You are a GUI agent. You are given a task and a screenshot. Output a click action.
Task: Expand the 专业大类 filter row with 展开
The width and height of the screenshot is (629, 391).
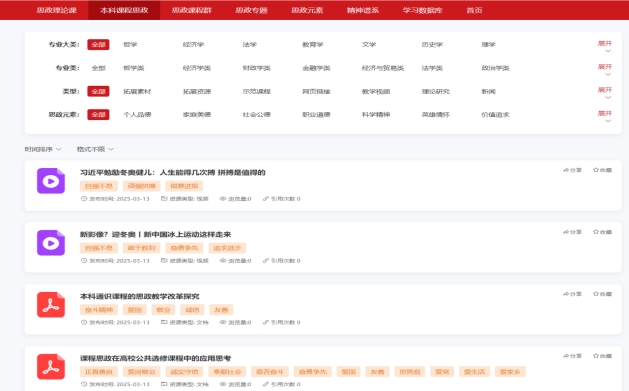[x=605, y=46]
